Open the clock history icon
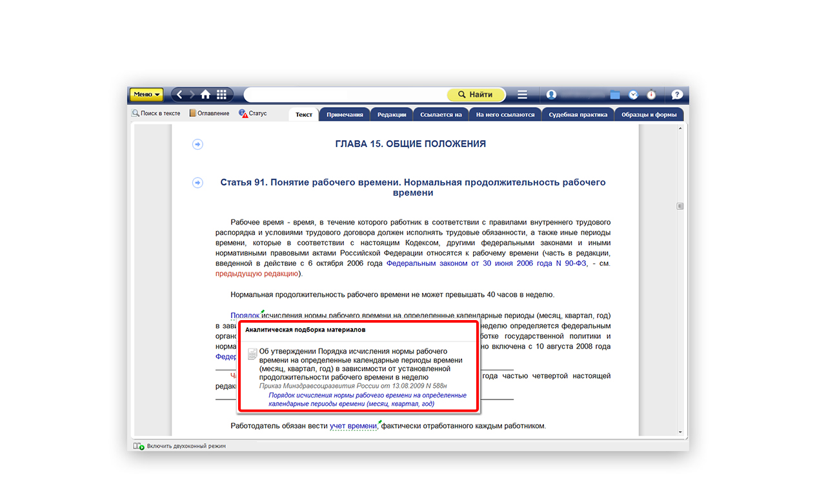The height and width of the screenshot is (504, 817). click(x=633, y=95)
